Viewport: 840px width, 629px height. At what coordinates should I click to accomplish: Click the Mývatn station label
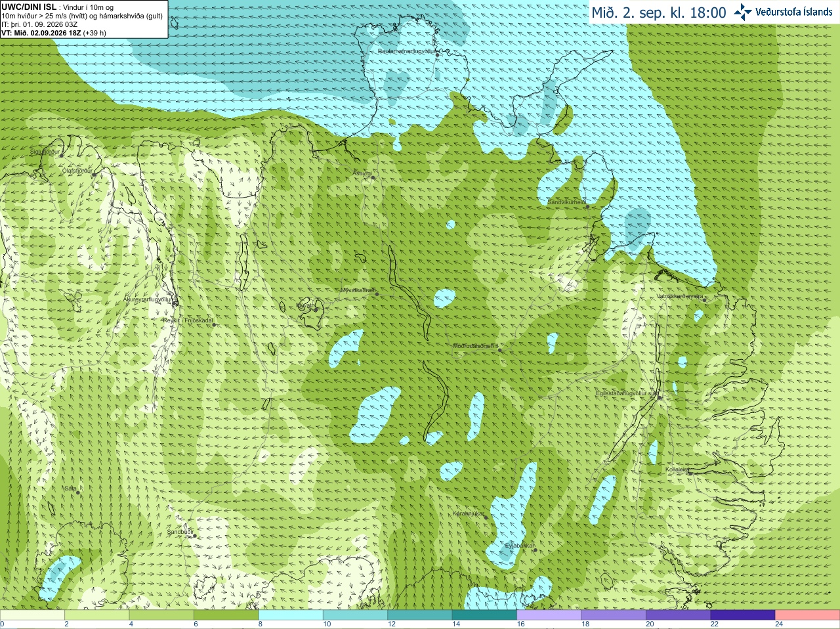(x=305, y=305)
